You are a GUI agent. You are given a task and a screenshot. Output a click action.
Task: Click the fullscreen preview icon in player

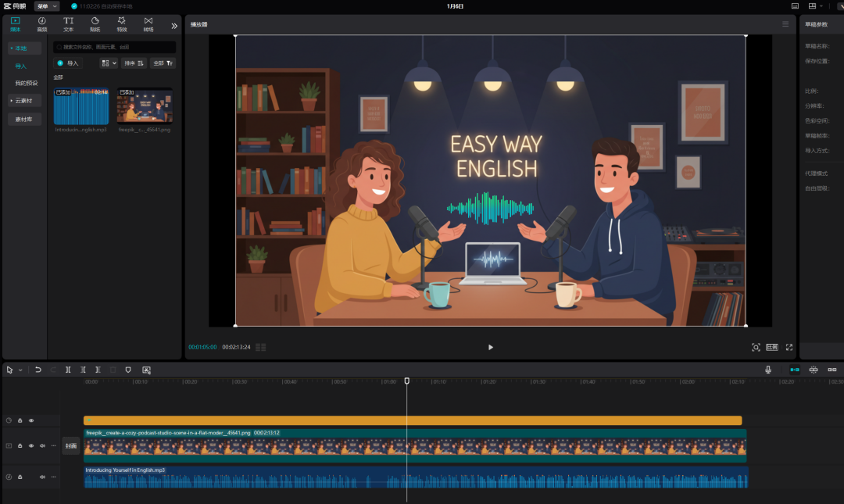[x=789, y=347]
